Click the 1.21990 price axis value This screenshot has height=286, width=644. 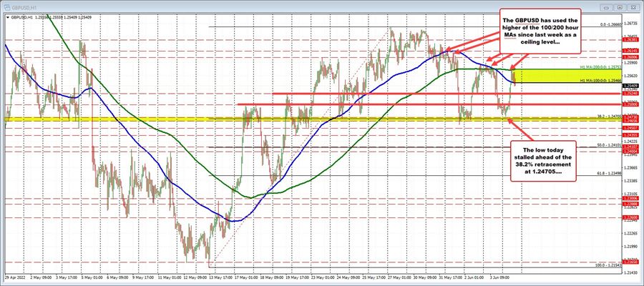click(x=631, y=246)
